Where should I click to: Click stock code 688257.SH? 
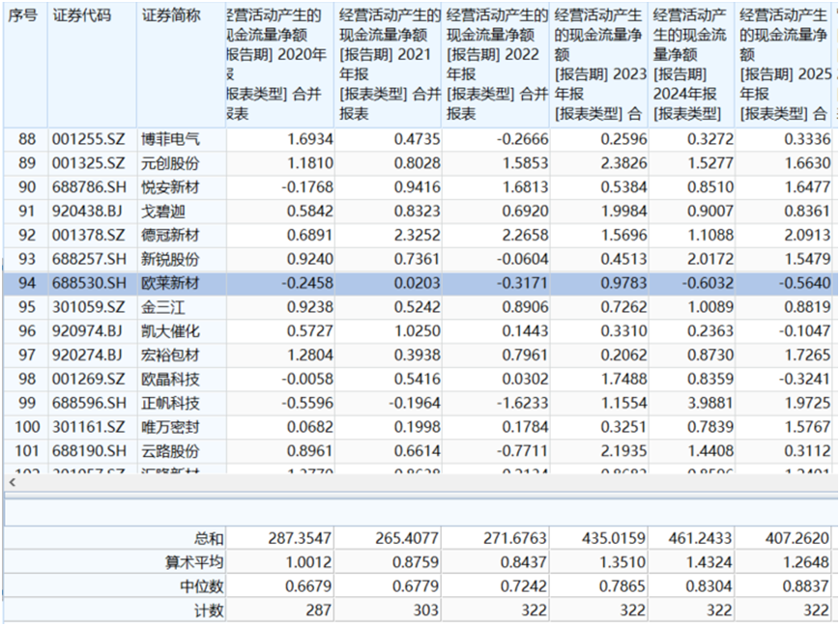click(89, 259)
